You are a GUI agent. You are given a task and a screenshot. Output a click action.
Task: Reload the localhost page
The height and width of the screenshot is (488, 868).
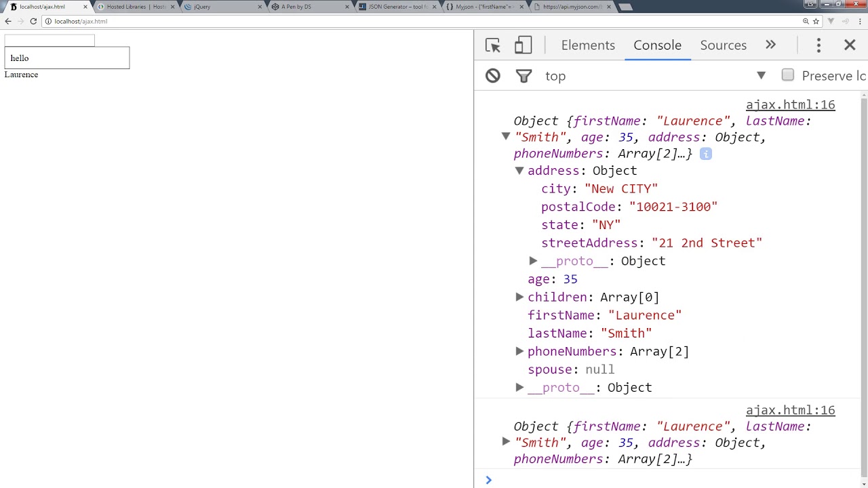[33, 21]
